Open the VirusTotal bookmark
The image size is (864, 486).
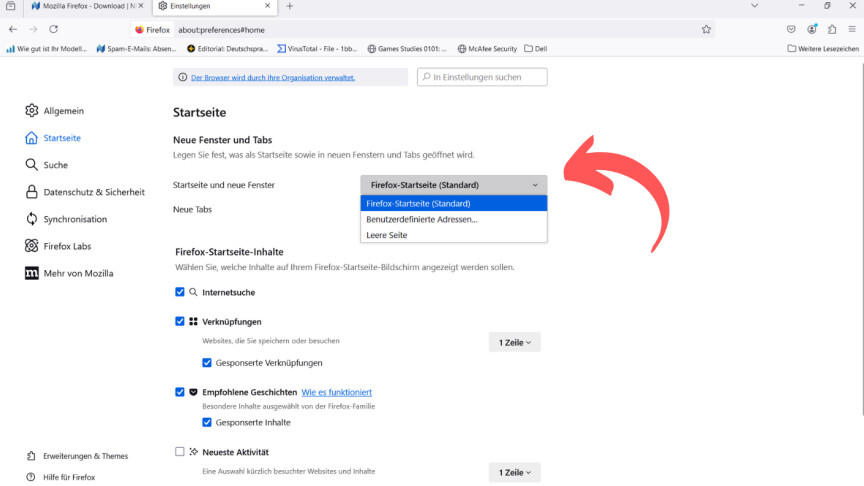click(x=317, y=48)
